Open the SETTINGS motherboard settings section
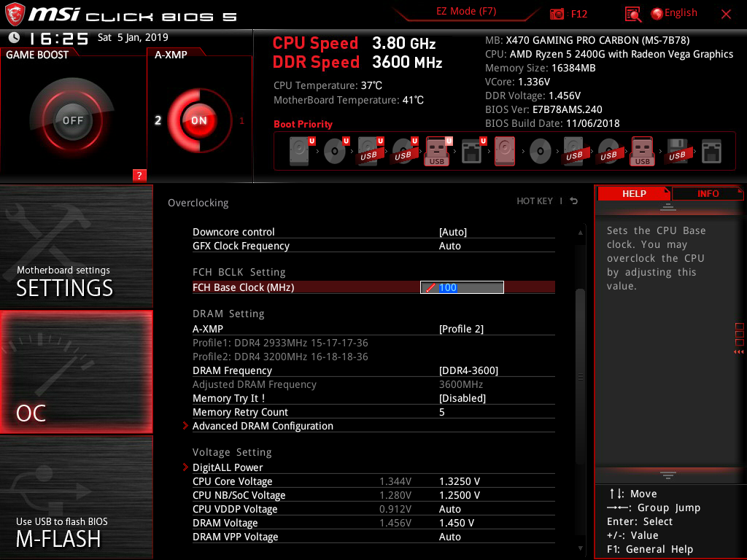The image size is (747, 560). point(76,246)
